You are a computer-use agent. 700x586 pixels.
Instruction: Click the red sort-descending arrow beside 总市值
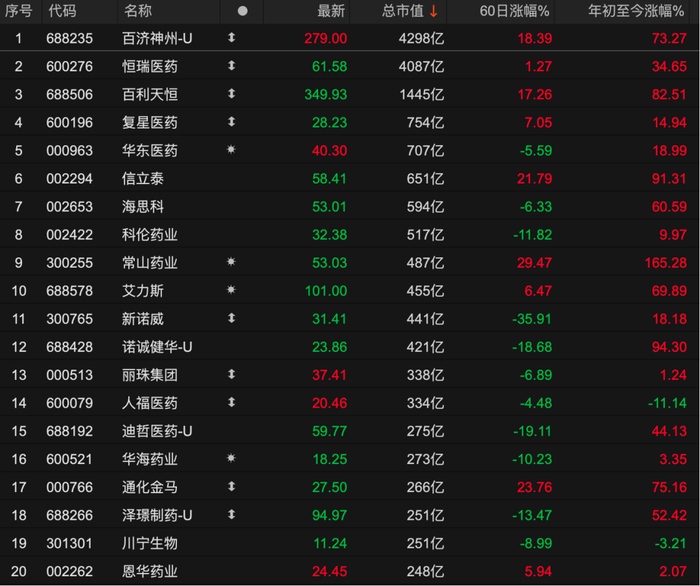point(433,11)
